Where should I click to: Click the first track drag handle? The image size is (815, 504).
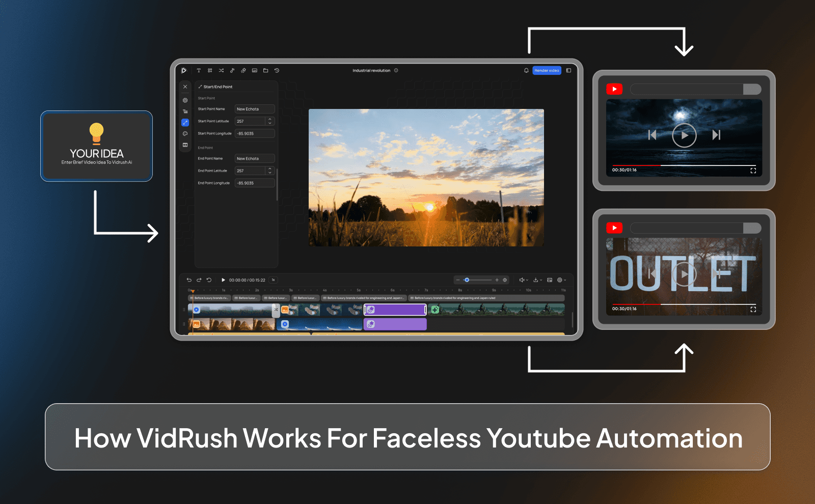click(184, 310)
